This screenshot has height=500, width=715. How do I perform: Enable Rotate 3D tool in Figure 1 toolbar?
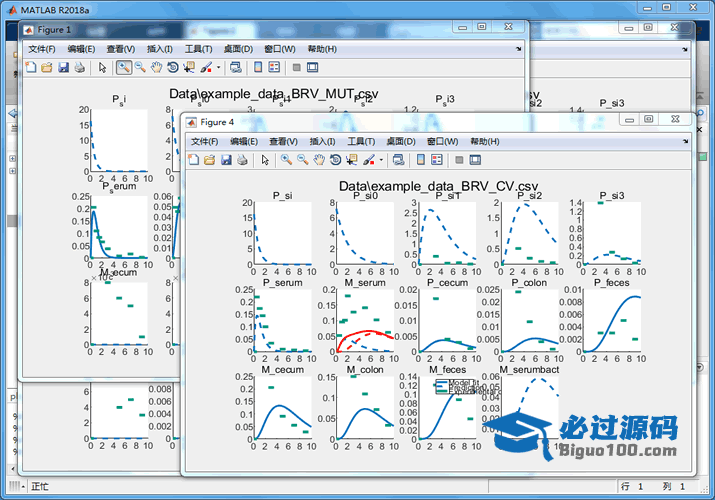[x=172, y=67]
